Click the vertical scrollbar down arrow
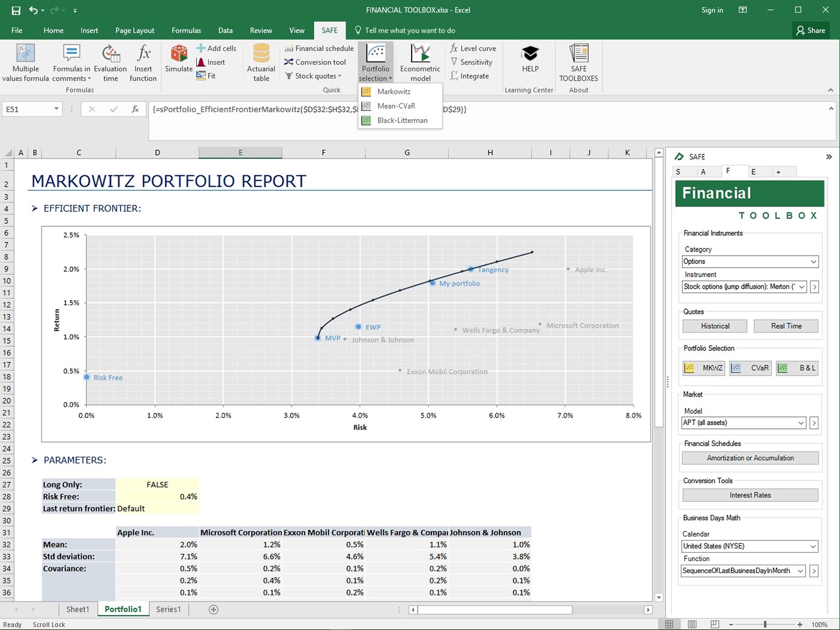 click(659, 597)
